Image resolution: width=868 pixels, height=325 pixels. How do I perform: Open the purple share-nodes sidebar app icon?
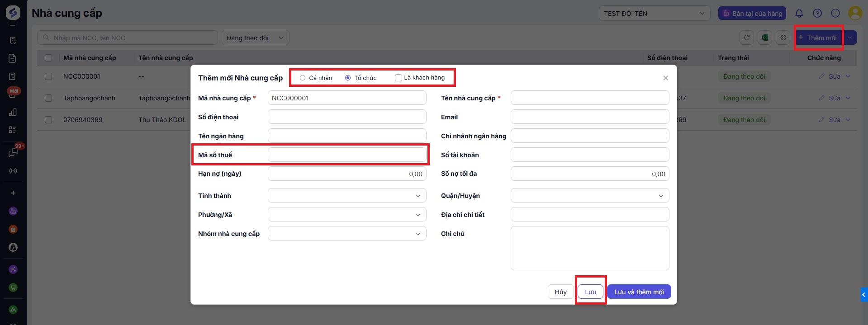click(13, 269)
